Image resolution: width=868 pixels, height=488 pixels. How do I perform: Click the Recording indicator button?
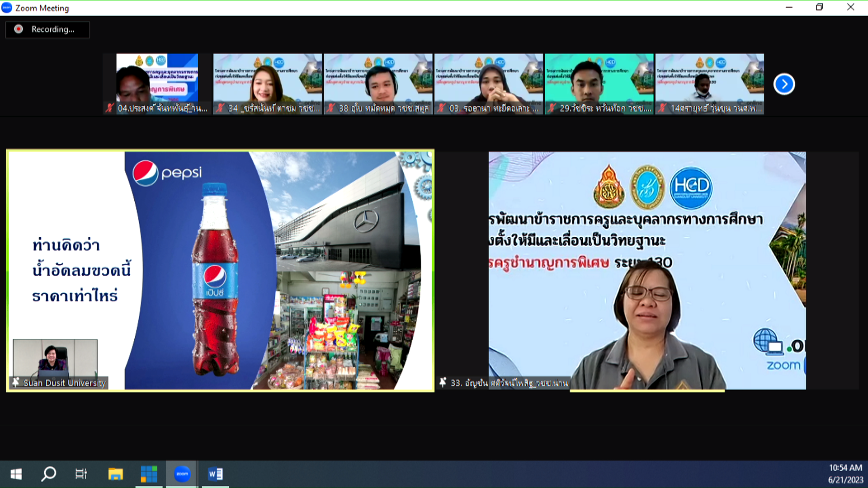click(x=47, y=29)
